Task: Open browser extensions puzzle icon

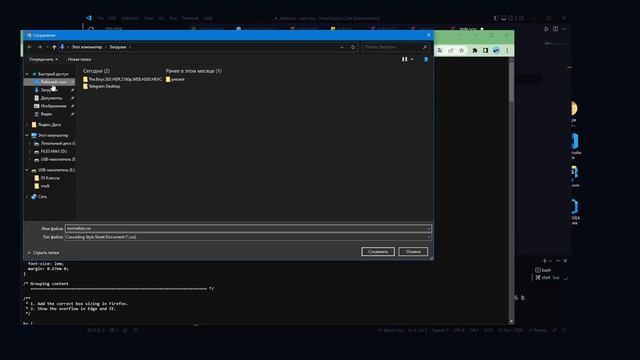Action: 474,51
